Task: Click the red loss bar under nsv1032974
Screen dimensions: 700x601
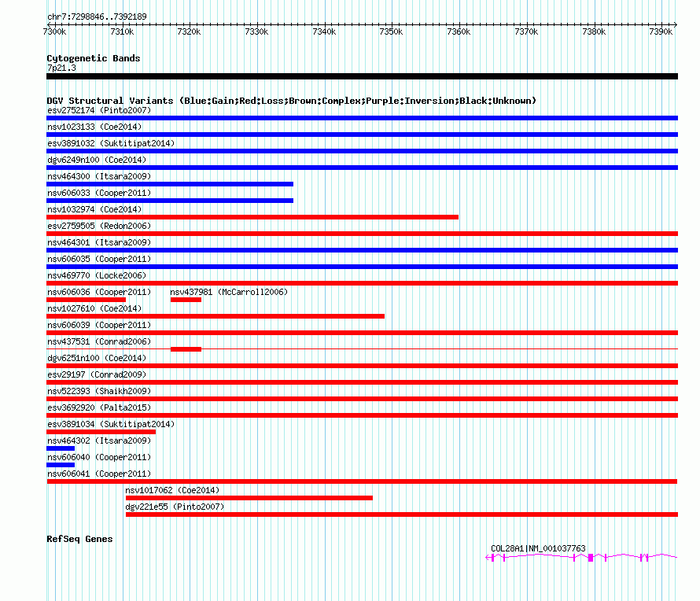Action: 252,217
